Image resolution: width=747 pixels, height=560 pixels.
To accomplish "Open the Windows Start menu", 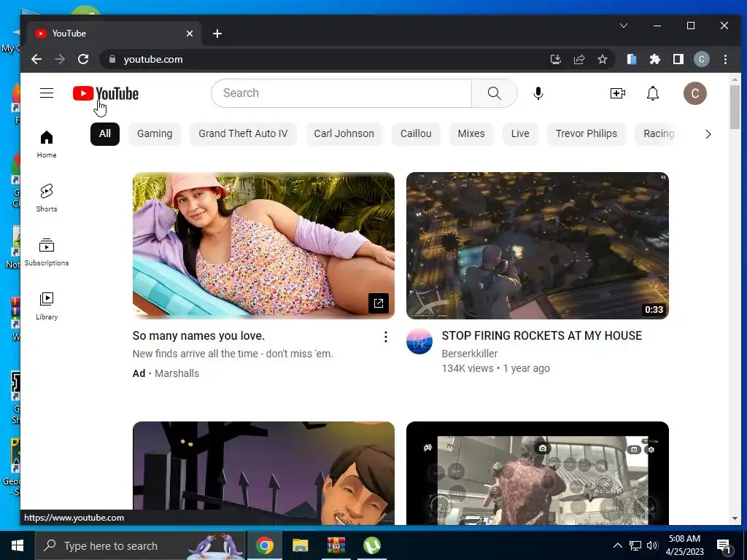I will [18, 545].
